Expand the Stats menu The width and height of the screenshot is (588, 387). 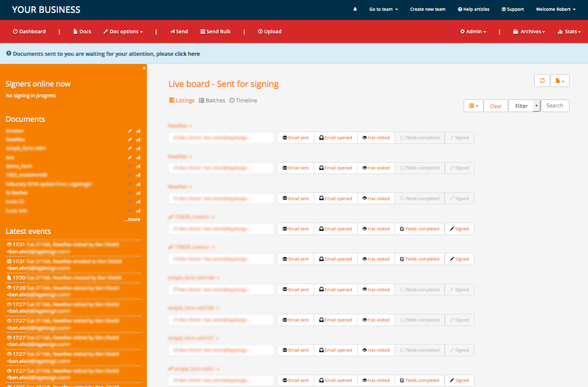(x=569, y=32)
